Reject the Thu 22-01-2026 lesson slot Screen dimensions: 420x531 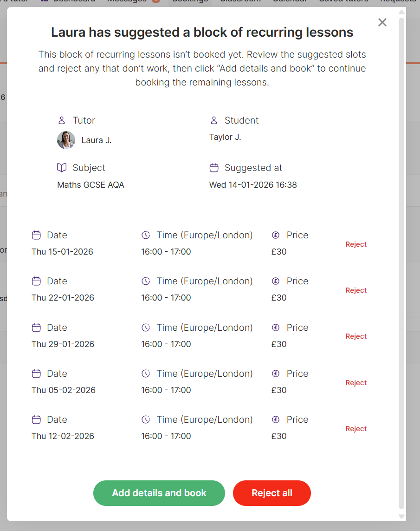tap(356, 290)
